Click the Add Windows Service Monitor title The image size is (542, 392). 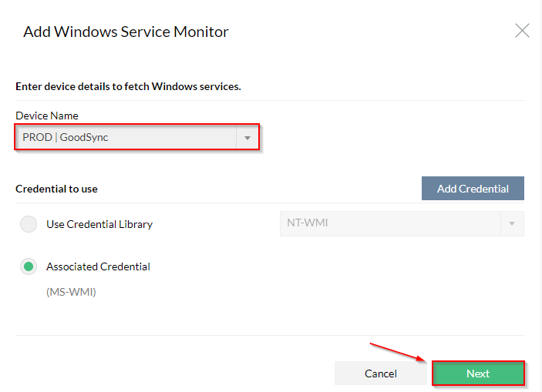[x=126, y=32]
